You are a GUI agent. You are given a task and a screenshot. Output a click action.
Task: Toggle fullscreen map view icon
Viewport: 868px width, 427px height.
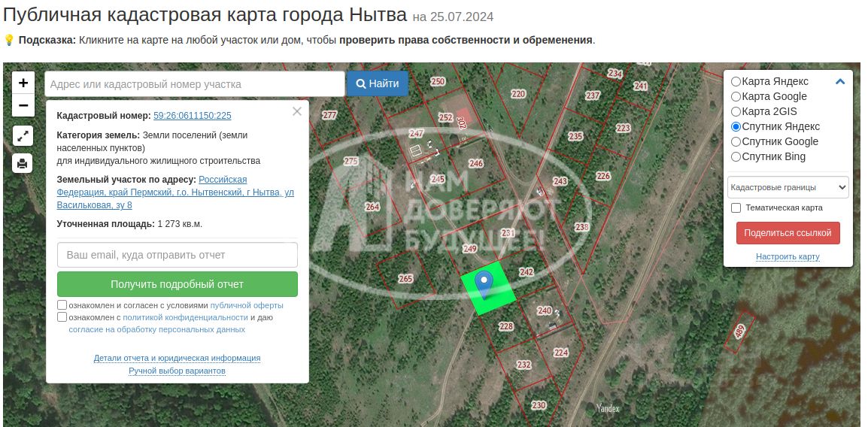click(x=23, y=135)
